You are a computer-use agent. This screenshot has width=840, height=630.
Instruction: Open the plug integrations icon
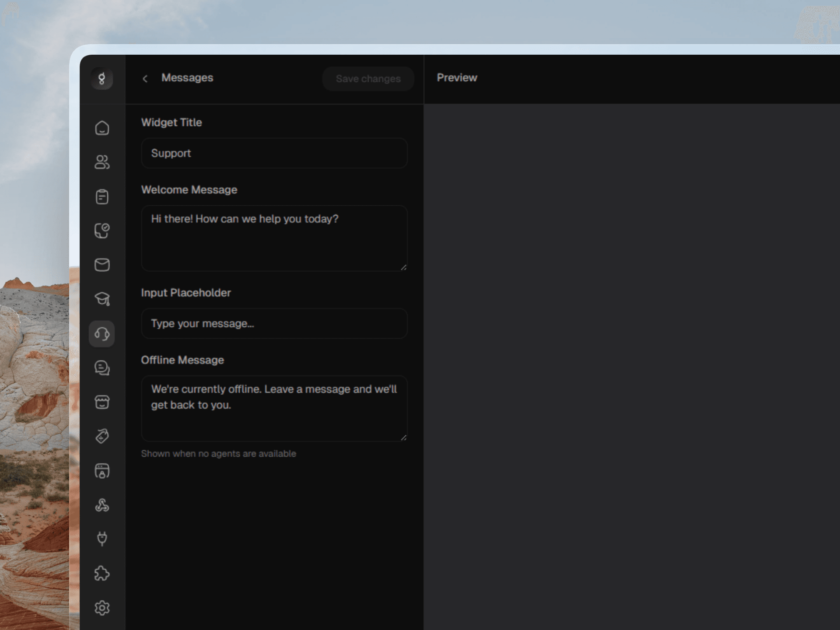pyautogui.click(x=102, y=539)
